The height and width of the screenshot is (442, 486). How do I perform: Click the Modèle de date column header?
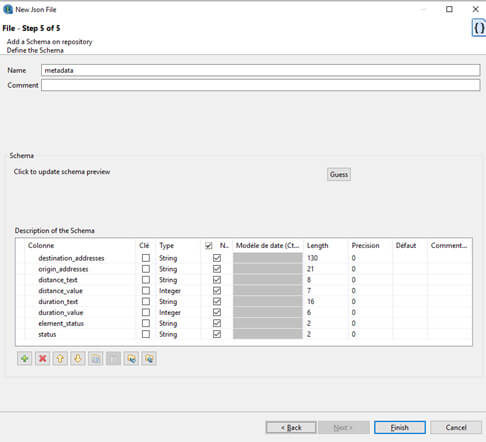pos(267,246)
